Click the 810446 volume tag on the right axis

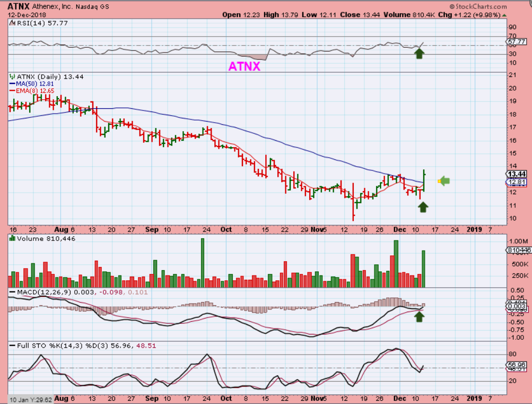[x=519, y=250]
